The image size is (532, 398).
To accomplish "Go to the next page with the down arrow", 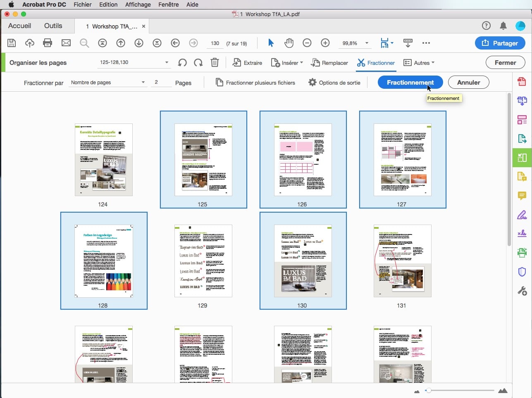I will click(x=139, y=43).
